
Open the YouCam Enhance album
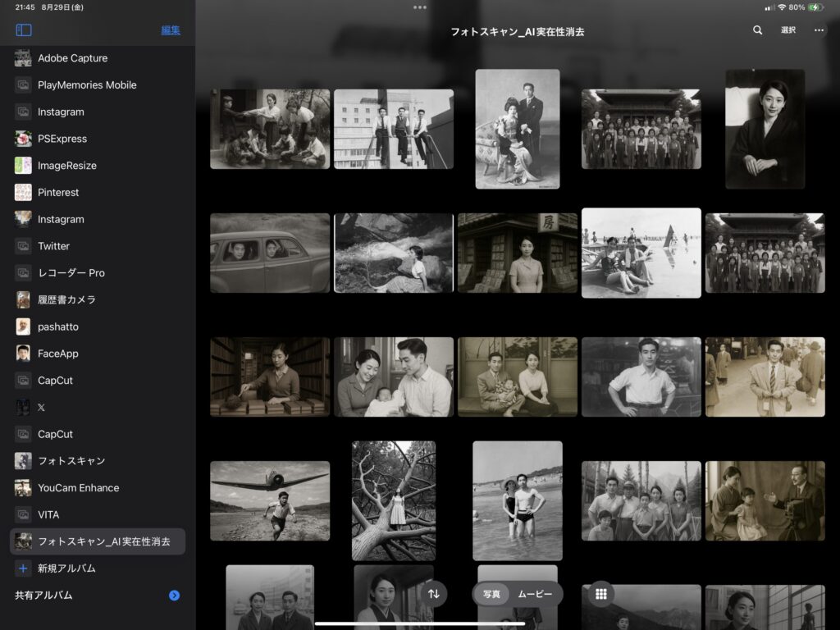point(78,488)
